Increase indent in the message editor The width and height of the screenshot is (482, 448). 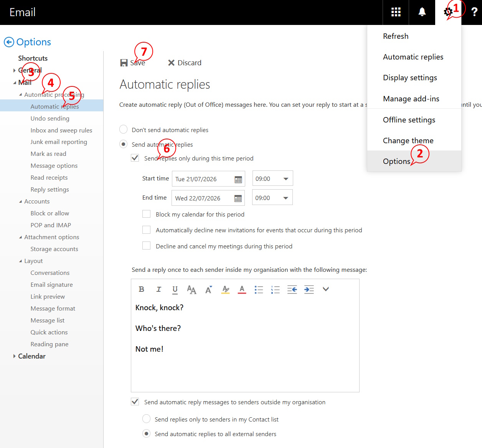pyautogui.click(x=309, y=289)
